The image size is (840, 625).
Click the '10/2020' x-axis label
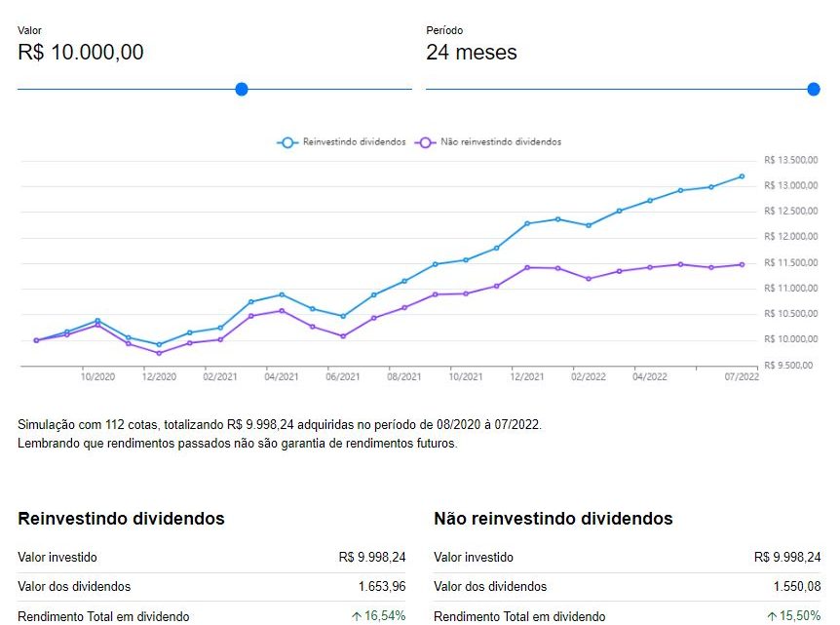point(97,376)
